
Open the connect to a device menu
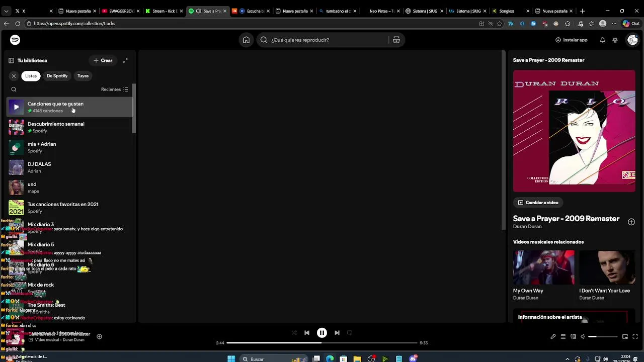click(573, 337)
